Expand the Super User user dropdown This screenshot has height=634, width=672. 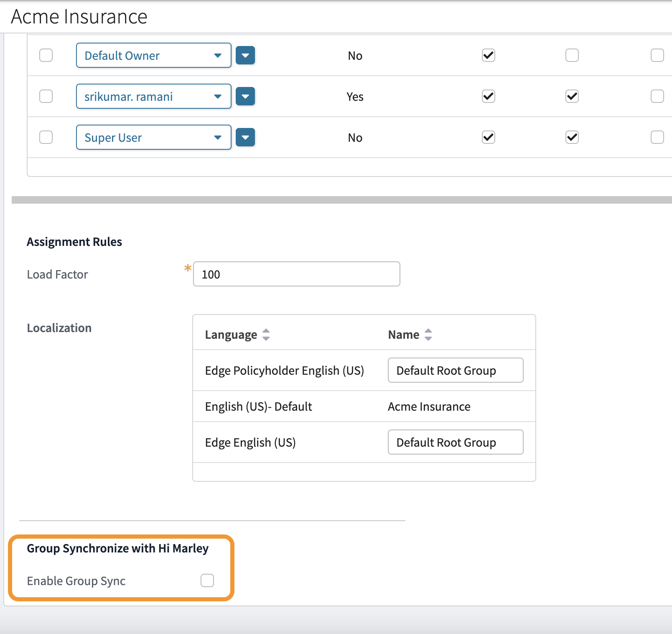[153, 137]
